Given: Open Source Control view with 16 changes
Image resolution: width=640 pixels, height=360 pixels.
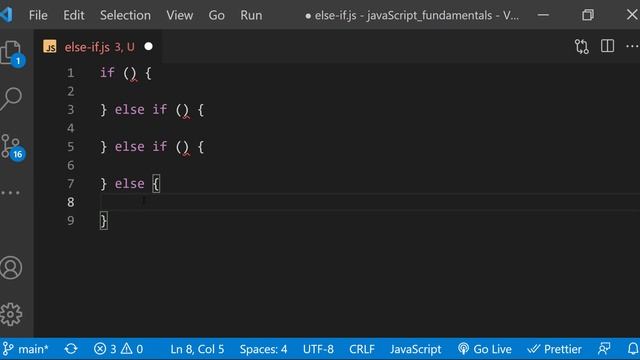Looking at the screenshot, I should tap(11, 147).
